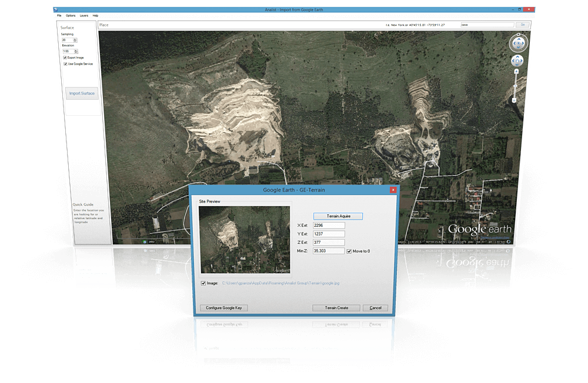Increase the Sampling value using the up spinner
This screenshot has height=383, width=588.
75,39
